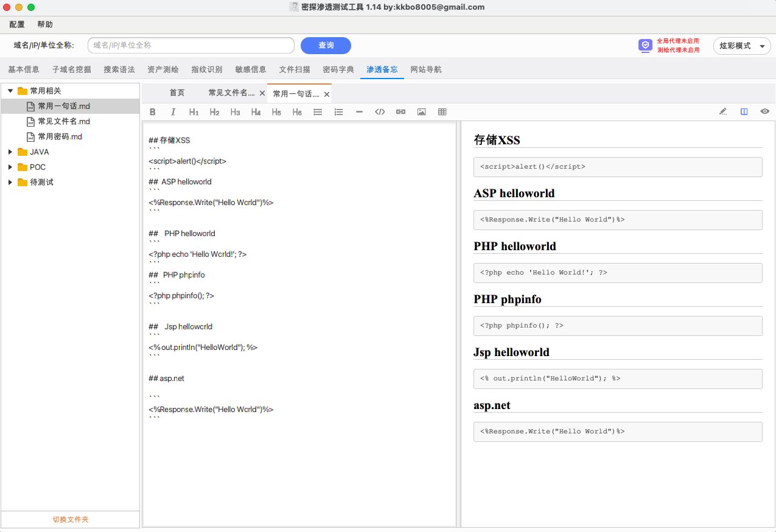Screen dimensions: 776x532
Task: Click the '## 存储XSS' line in editor
Action: (x=169, y=140)
